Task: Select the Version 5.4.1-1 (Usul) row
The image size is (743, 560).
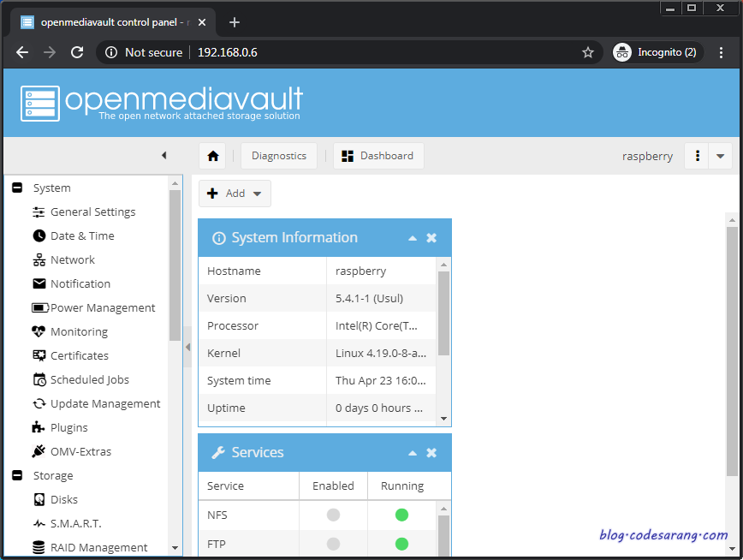Action: tap(317, 298)
